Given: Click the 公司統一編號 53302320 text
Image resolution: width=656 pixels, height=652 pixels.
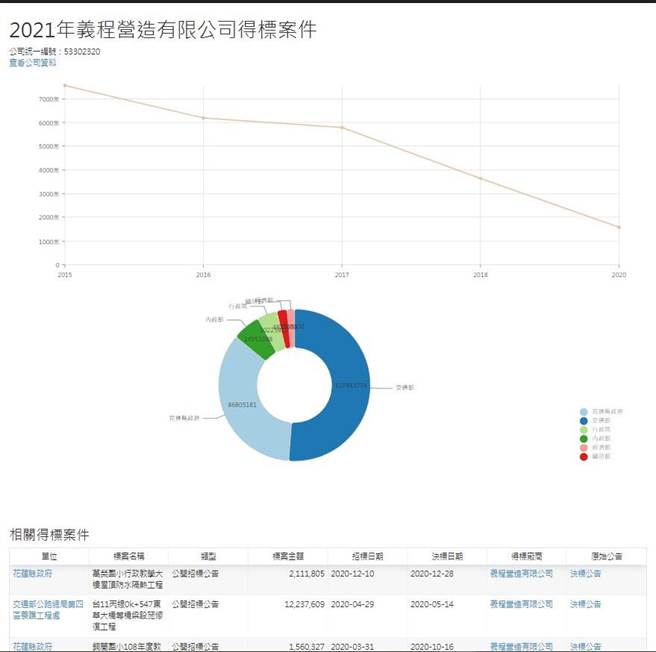Looking at the screenshot, I should [55, 51].
